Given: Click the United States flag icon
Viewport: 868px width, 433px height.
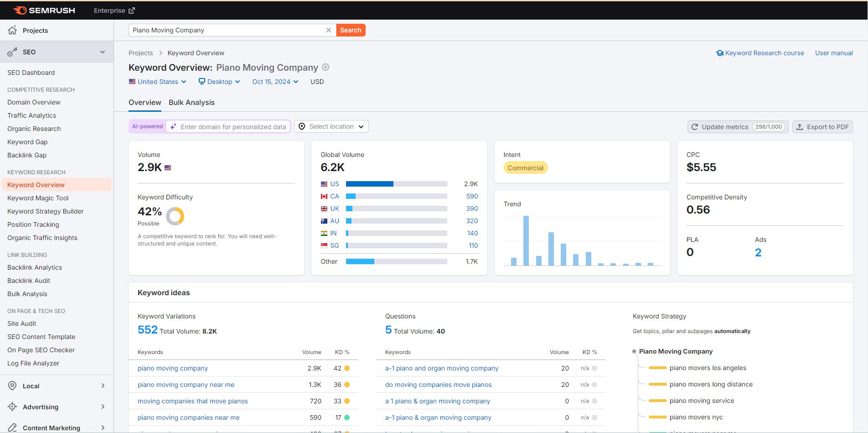Looking at the screenshot, I should click(132, 82).
